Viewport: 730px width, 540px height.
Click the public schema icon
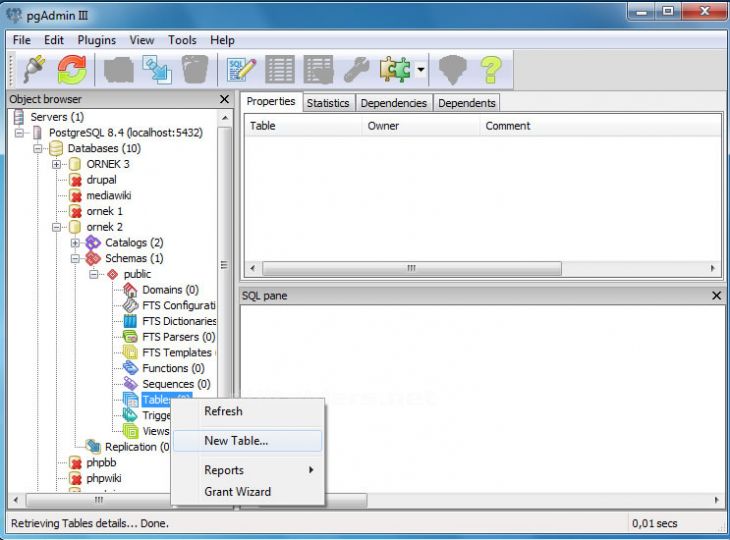click(x=112, y=274)
